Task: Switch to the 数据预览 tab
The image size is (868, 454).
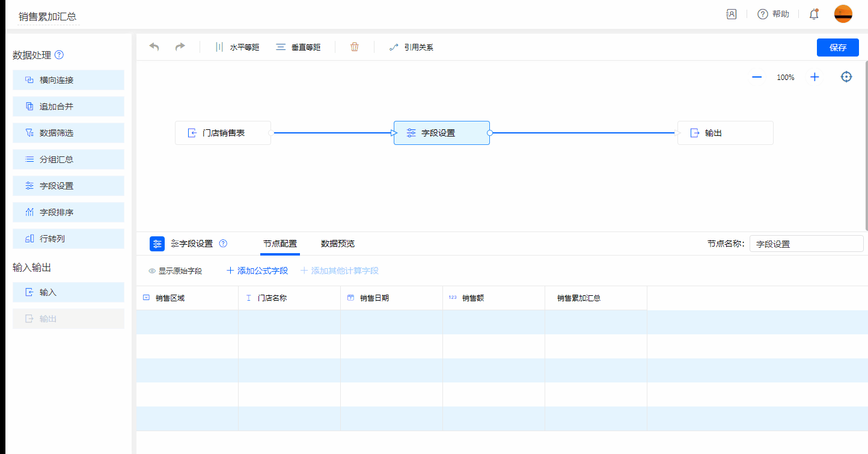Action: point(337,244)
